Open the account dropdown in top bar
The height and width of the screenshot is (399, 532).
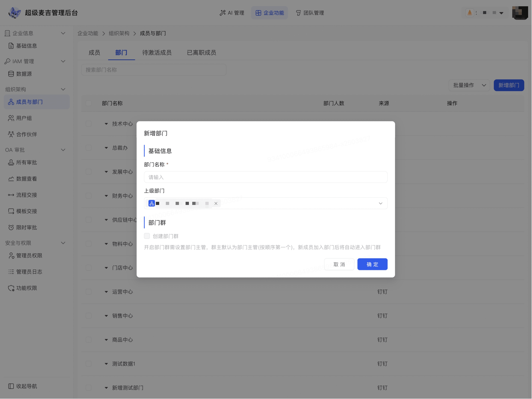[x=501, y=13]
